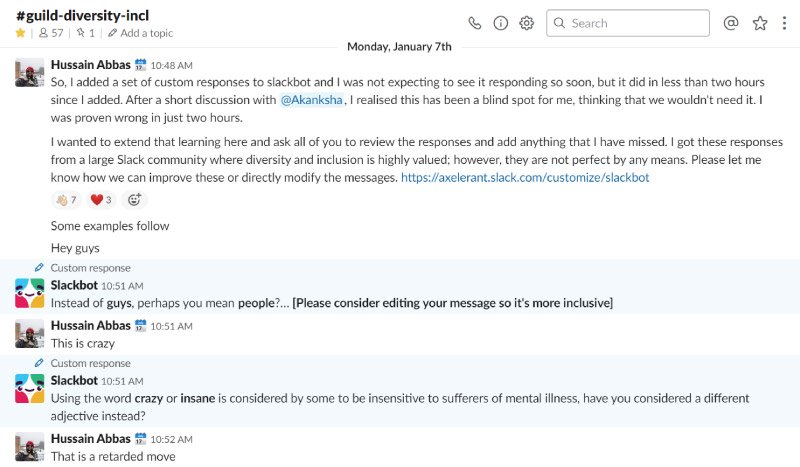Start a call with the phone icon
The height and width of the screenshot is (467, 800).
point(474,23)
